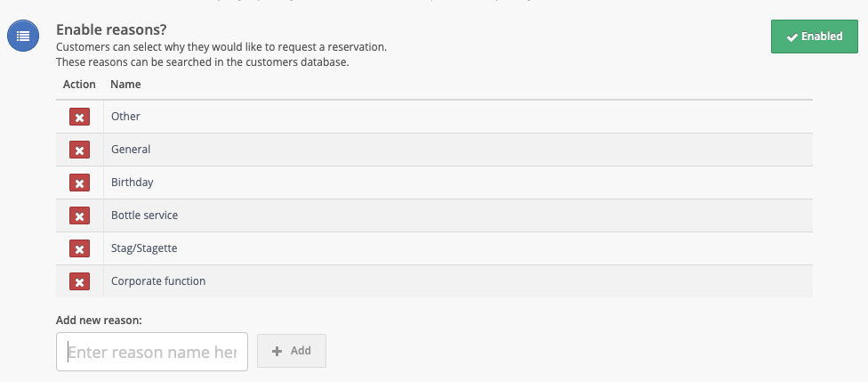The width and height of the screenshot is (868, 382).
Task: Click the Action column header
Action: (79, 85)
